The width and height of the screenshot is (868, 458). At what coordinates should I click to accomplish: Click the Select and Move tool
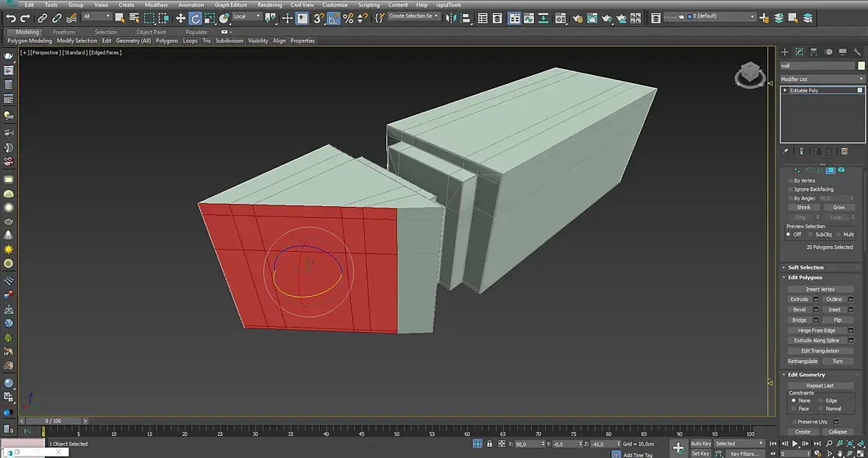[x=180, y=18]
